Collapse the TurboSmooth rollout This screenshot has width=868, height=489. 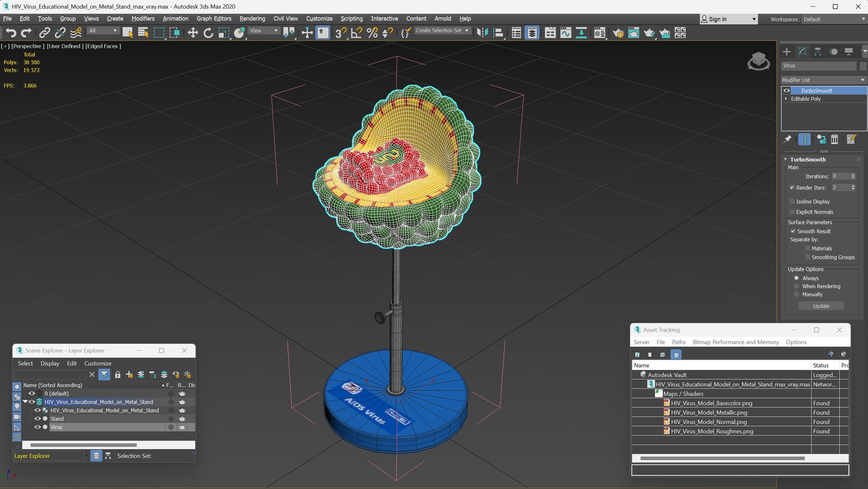[x=786, y=159]
